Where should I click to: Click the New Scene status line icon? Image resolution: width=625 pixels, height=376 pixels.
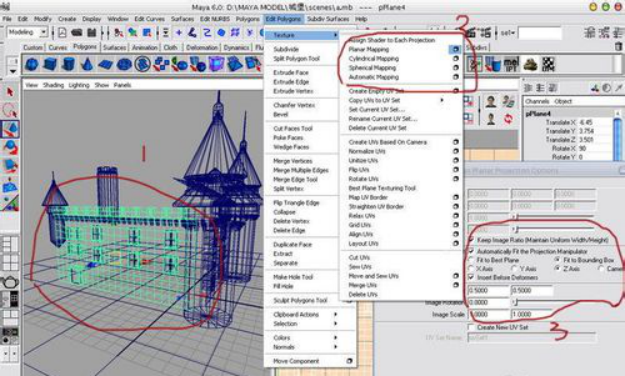click(x=62, y=32)
